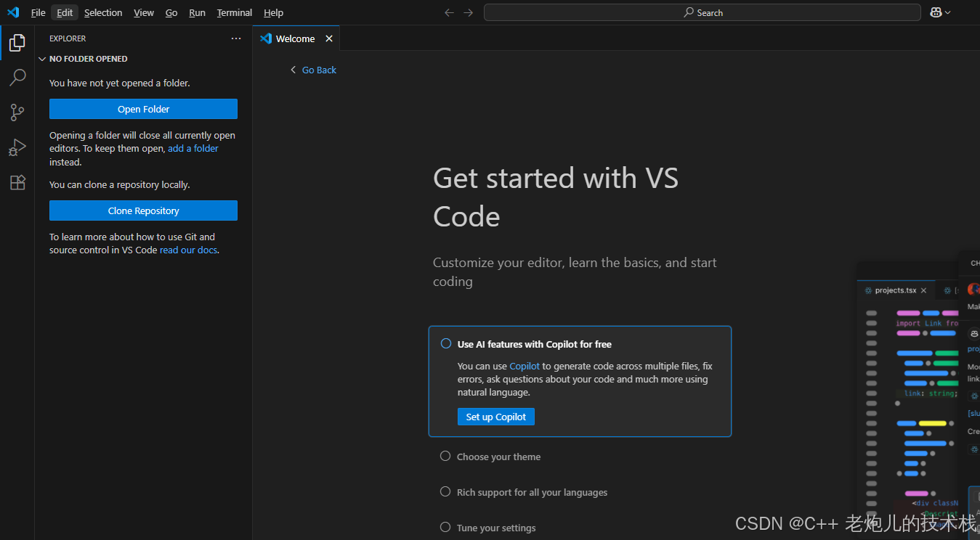Click the Explorer panel more actions ellipsis
The height and width of the screenshot is (540, 980).
pyautogui.click(x=236, y=38)
